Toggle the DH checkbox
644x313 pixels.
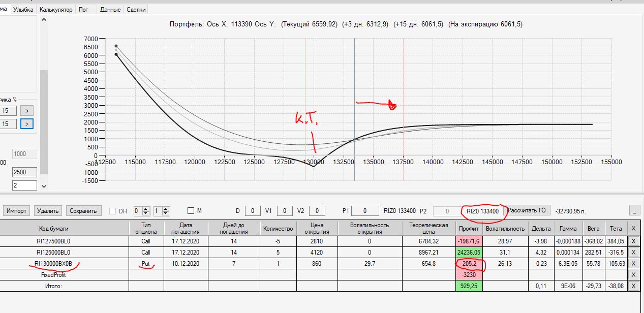pyautogui.click(x=112, y=210)
